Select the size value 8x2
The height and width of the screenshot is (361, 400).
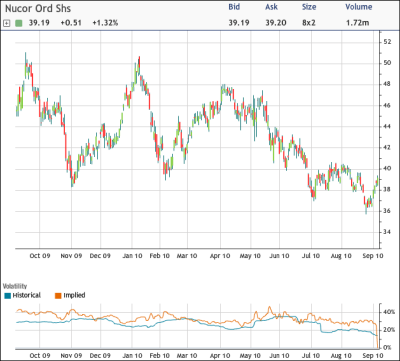point(310,23)
